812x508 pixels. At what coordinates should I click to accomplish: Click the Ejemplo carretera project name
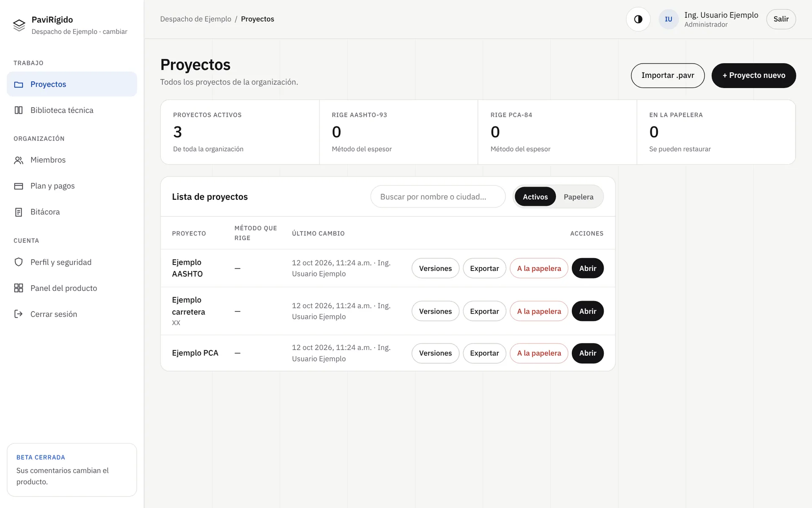(x=189, y=306)
